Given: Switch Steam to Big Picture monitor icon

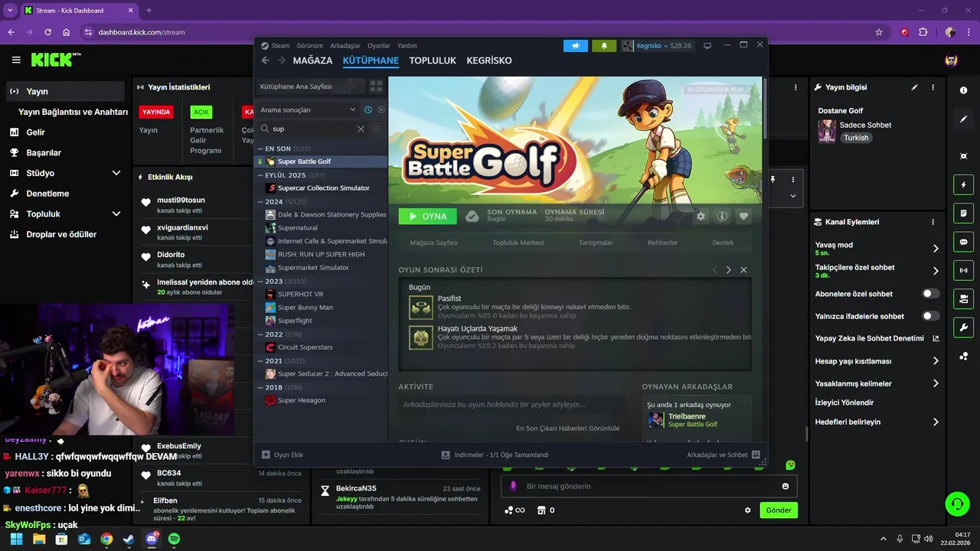Looking at the screenshot, I should point(707,46).
